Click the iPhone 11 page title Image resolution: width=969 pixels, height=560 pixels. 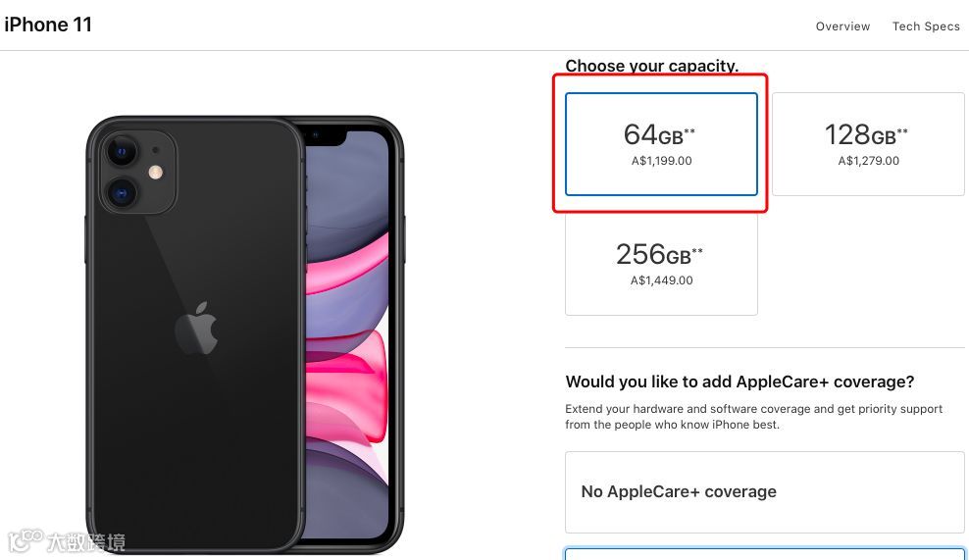point(48,25)
